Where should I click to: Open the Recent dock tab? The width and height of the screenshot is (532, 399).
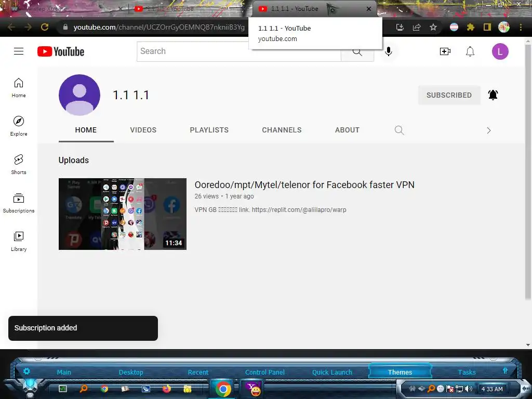pos(198,372)
